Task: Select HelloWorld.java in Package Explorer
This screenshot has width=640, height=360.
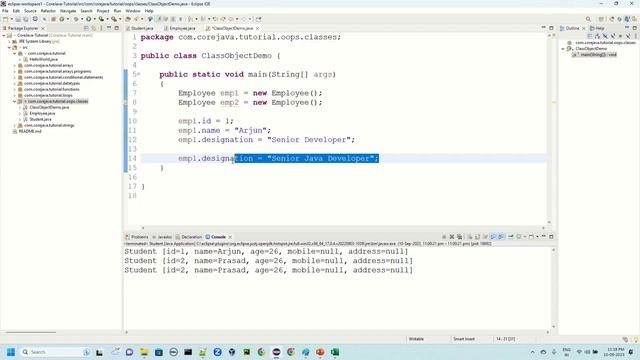Action: [x=43, y=60]
